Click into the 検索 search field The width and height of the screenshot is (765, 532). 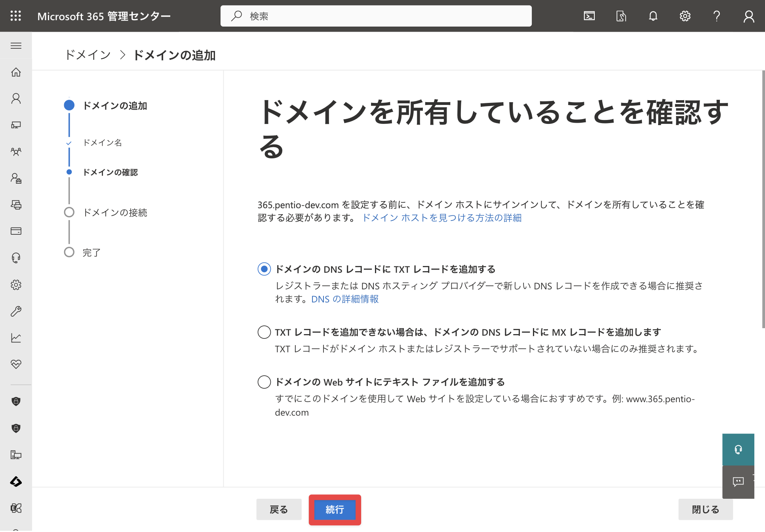tap(376, 16)
